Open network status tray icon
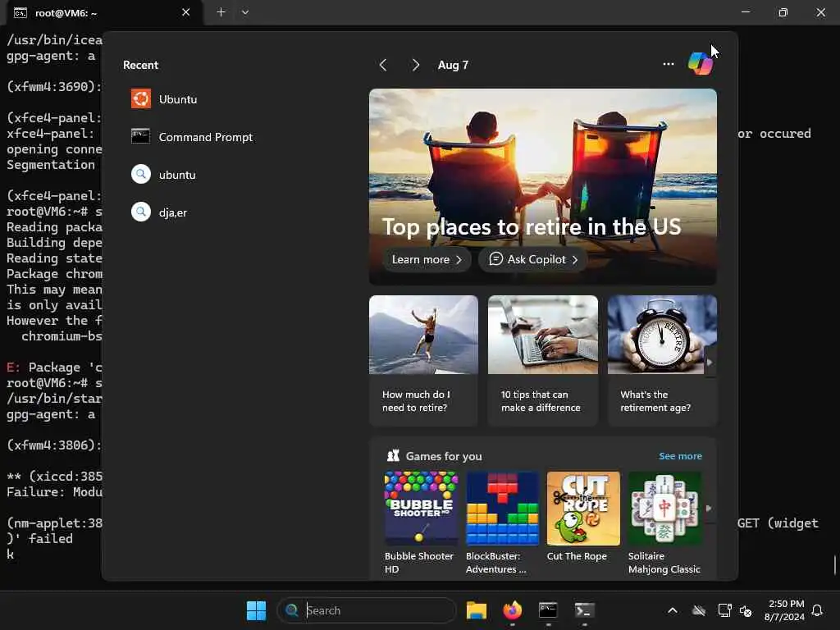 pyautogui.click(x=724, y=610)
